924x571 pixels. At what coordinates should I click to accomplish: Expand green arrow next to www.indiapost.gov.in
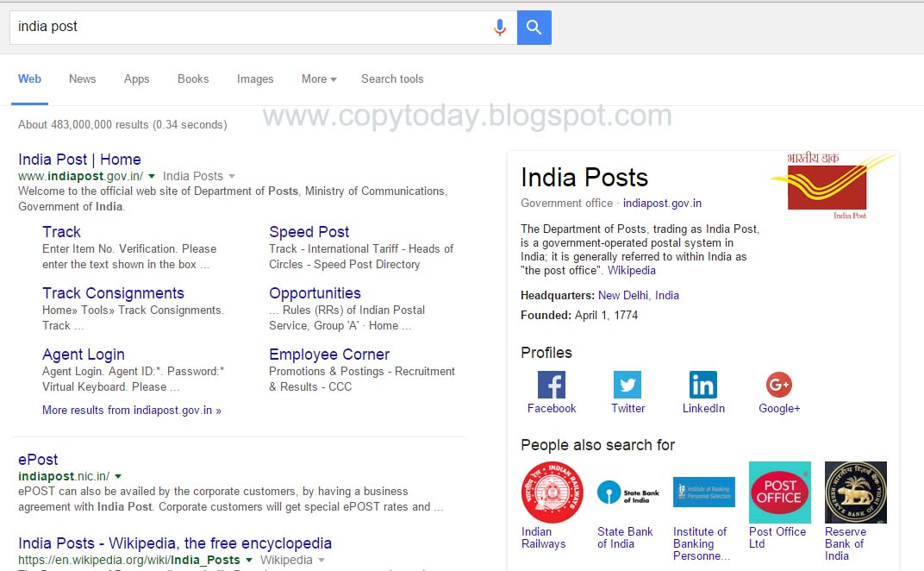tap(152, 176)
